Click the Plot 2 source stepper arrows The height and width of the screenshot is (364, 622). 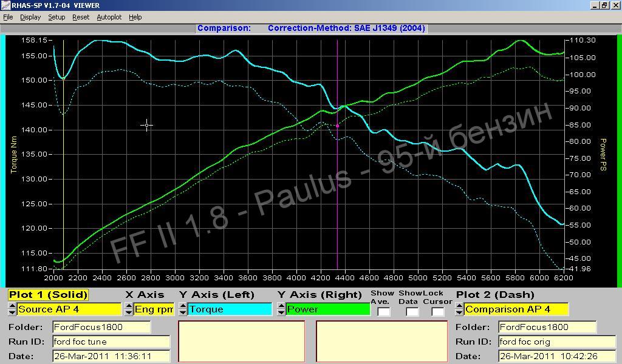[459, 309]
